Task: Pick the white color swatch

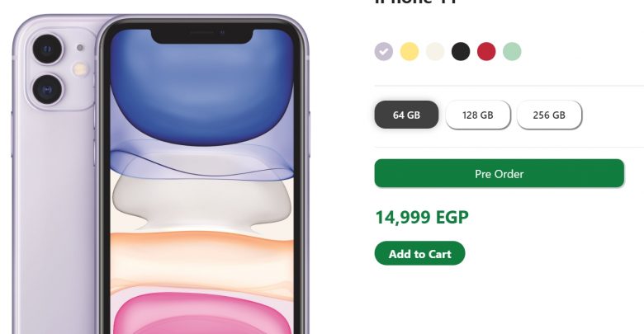Action: [x=435, y=52]
